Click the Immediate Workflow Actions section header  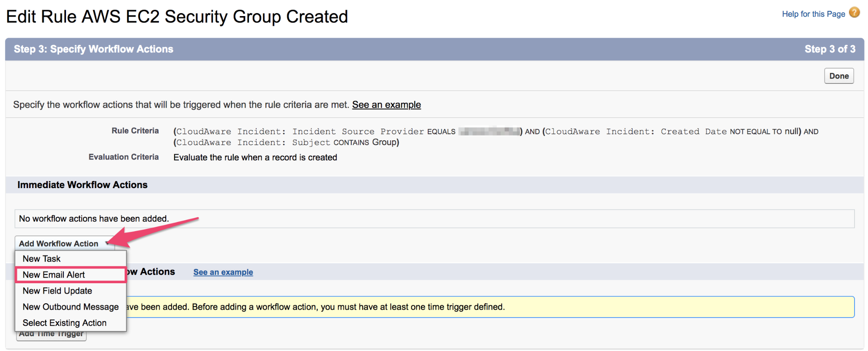(83, 185)
